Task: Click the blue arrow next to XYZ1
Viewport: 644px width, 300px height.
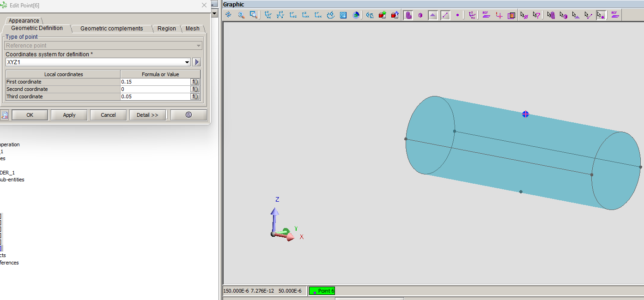Action: [196, 62]
